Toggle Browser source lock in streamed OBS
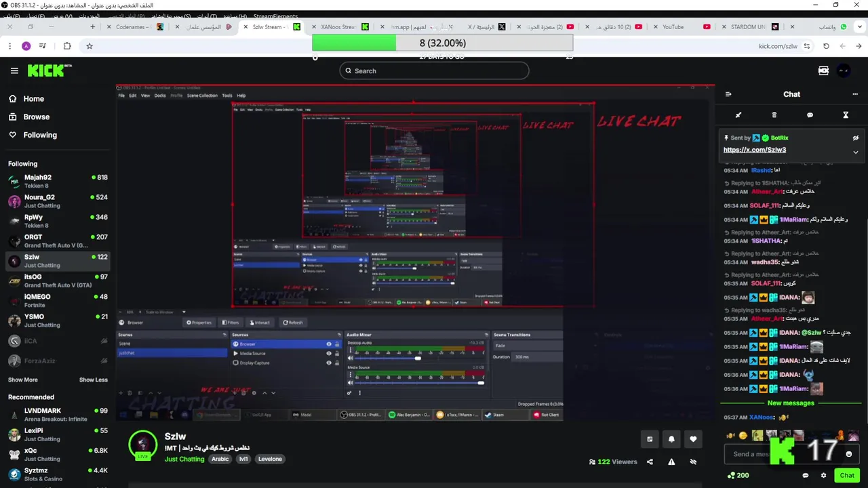Viewport: 868px width, 488px height. (x=336, y=344)
